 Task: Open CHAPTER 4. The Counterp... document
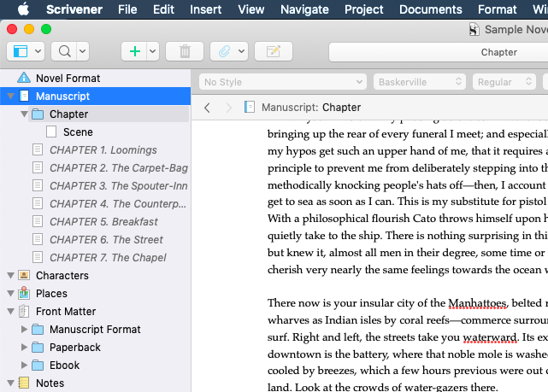click(x=118, y=204)
